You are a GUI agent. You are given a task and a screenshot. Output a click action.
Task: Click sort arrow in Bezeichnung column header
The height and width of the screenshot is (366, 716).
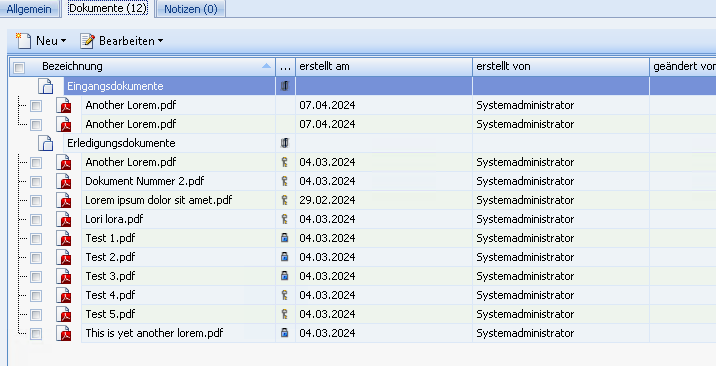[x=266, y=66]
